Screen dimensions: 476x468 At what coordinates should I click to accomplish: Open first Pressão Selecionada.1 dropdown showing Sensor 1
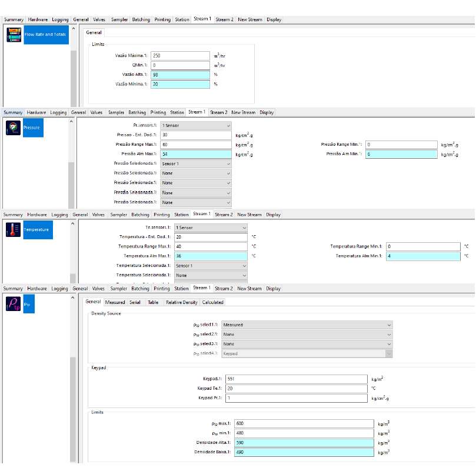click(x=196, y=163)
